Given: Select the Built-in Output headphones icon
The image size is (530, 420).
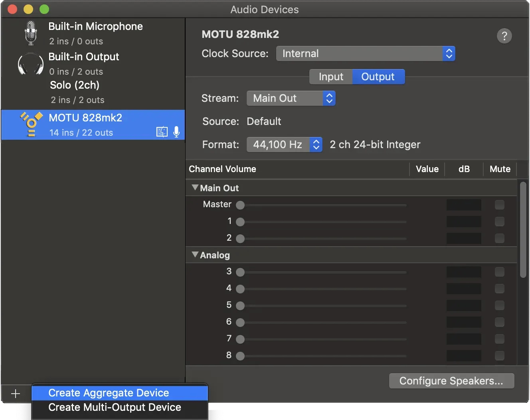Looking at the screenshot, I should (x=31, y=64).
